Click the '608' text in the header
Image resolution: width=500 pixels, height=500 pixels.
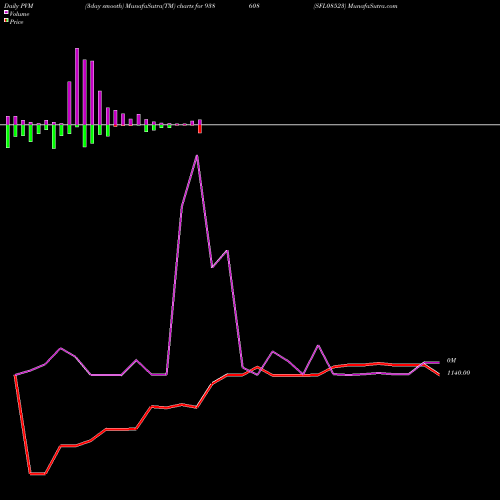coord(254,6)
